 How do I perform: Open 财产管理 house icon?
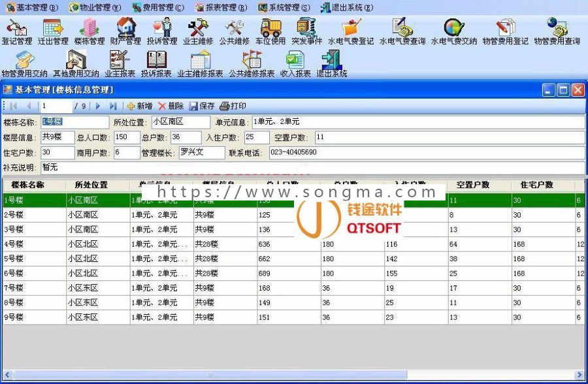125,32
